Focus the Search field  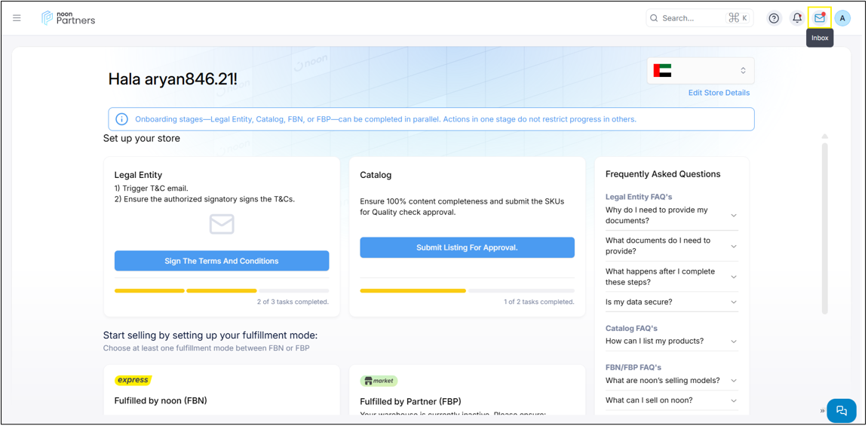tap(701, 18)
